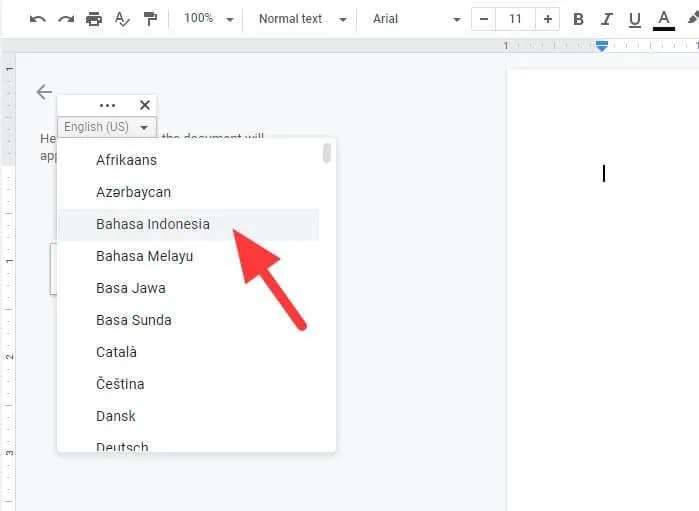Toggle bold formatting

pyautogui.click(x=578, y=19)
